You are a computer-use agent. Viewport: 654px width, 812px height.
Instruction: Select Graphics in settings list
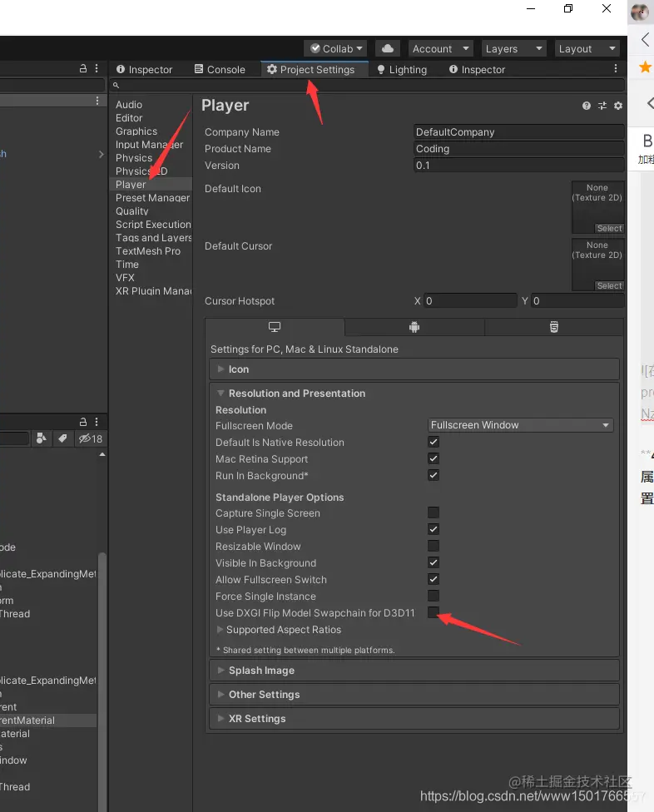coord(136,131)
